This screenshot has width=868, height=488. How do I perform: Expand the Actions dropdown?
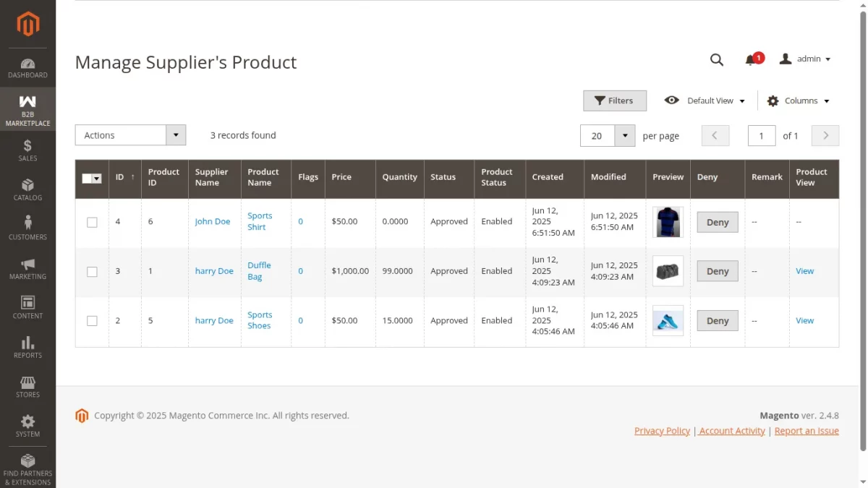pyautogui.click(x=175, y=135)
